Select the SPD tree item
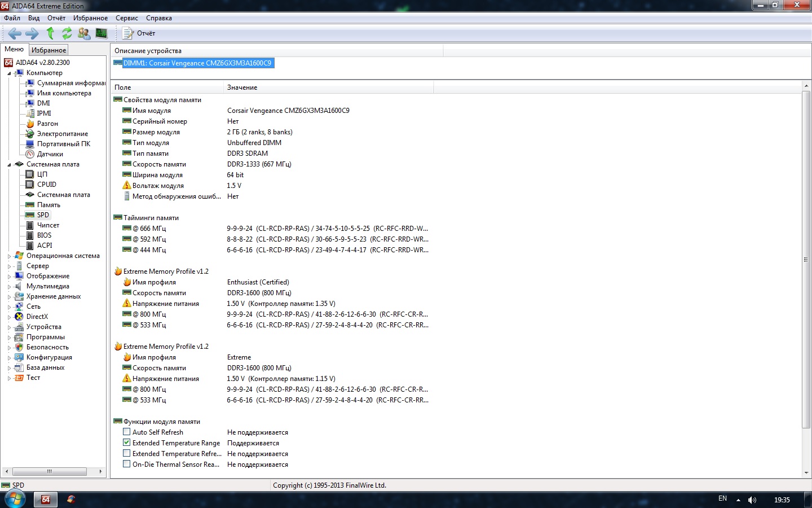812x508 pixels. pyautogui.click(x=43, y=215)
